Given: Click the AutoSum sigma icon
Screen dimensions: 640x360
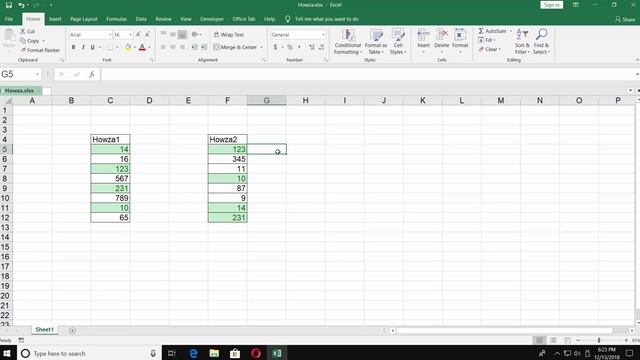Looking at the screenshot, I should tap(481, 31).
